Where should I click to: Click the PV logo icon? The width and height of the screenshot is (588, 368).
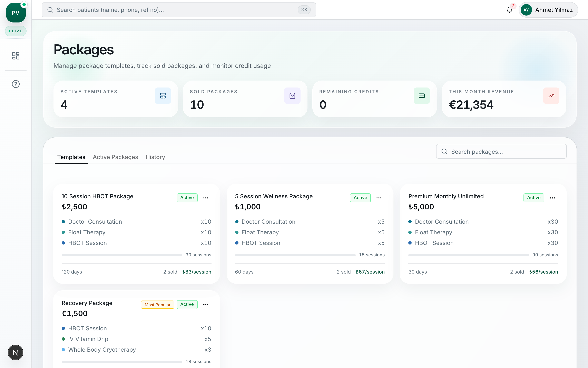16,13
